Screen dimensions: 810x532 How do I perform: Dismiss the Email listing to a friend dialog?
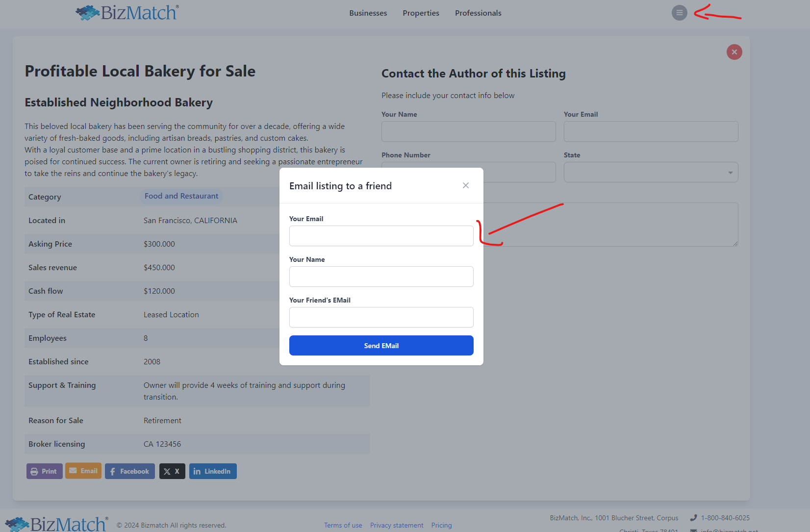click(465, 185)
